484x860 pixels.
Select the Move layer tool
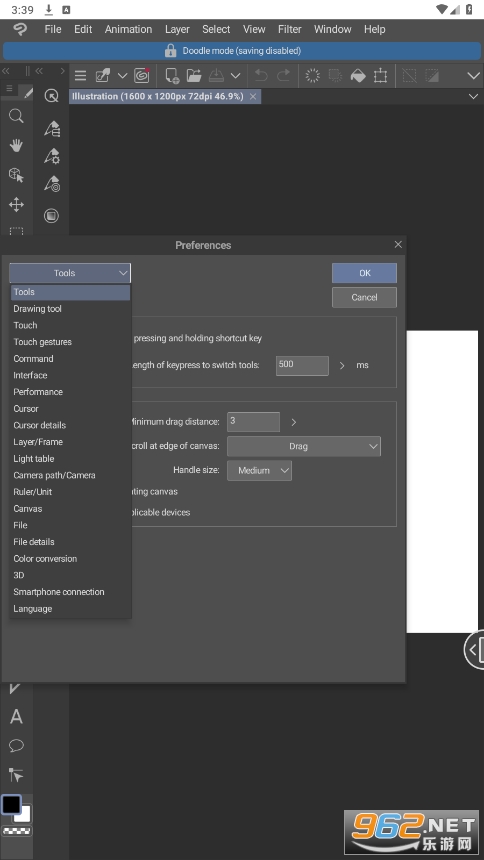coord(16,205)
